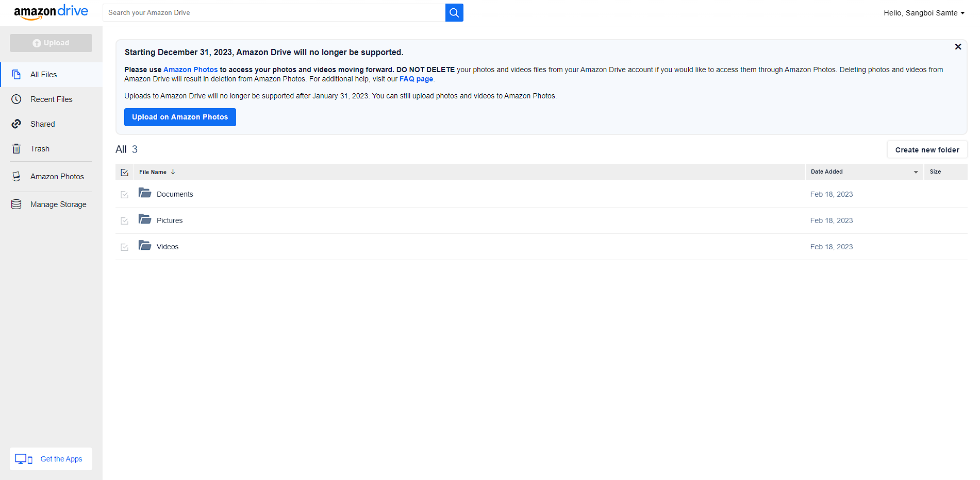Viewport: 980px width, 480px height.
Task: Open Amazon Photos sidebar item
Action: pos(52,177)
